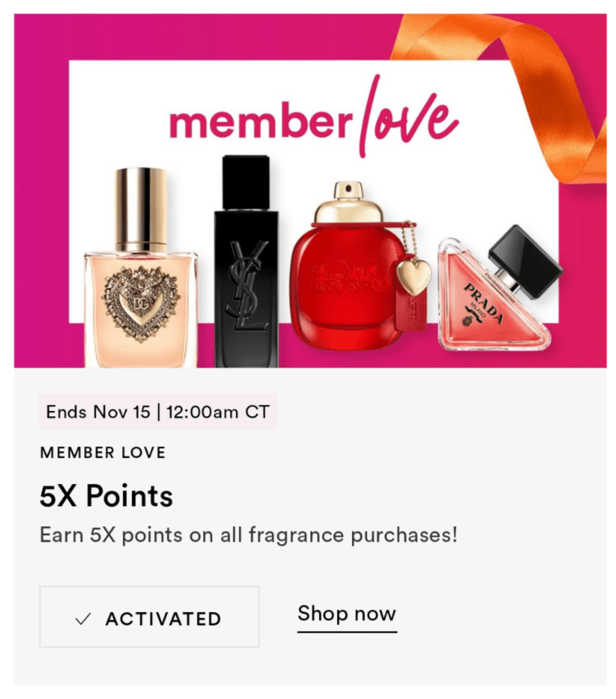Toggle activation of the 5X Points promotion
The image size is (616, 699).
pos(149,618)
